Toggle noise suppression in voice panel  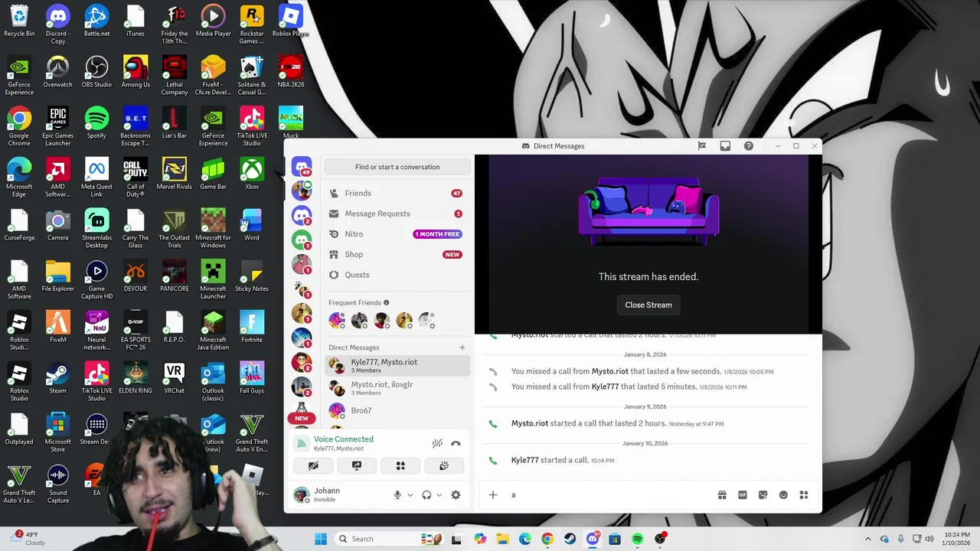point(437,443)
